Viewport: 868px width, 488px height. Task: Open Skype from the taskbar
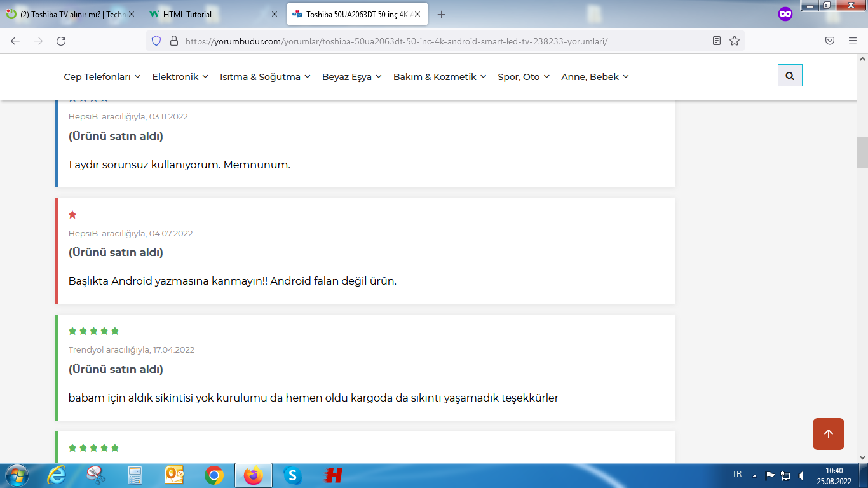(292, 475)
